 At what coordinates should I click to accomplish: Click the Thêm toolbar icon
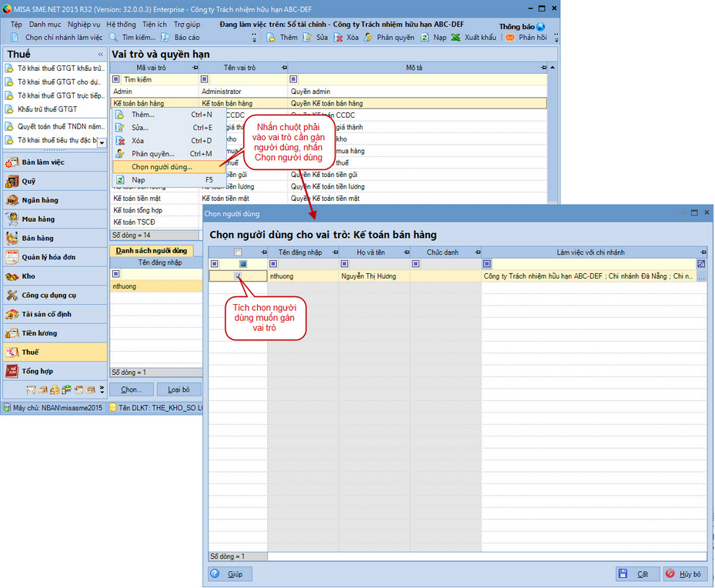click(x=271, y=38)
